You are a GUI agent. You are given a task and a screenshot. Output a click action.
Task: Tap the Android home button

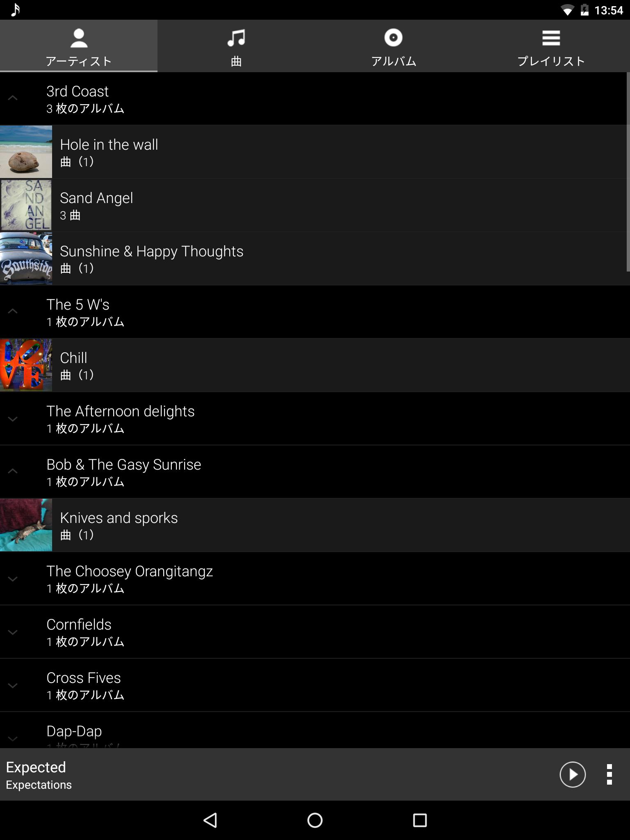pos(315,820)
